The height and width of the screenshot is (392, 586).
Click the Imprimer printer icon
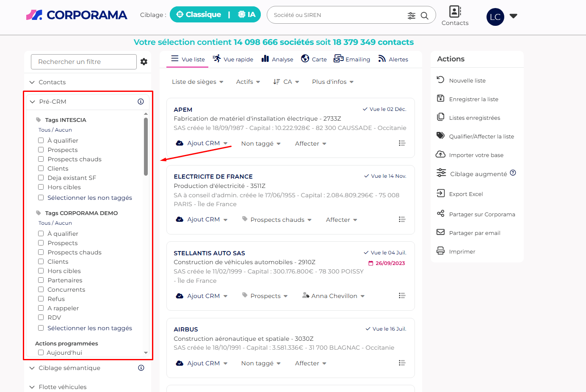tap(441, 251)
